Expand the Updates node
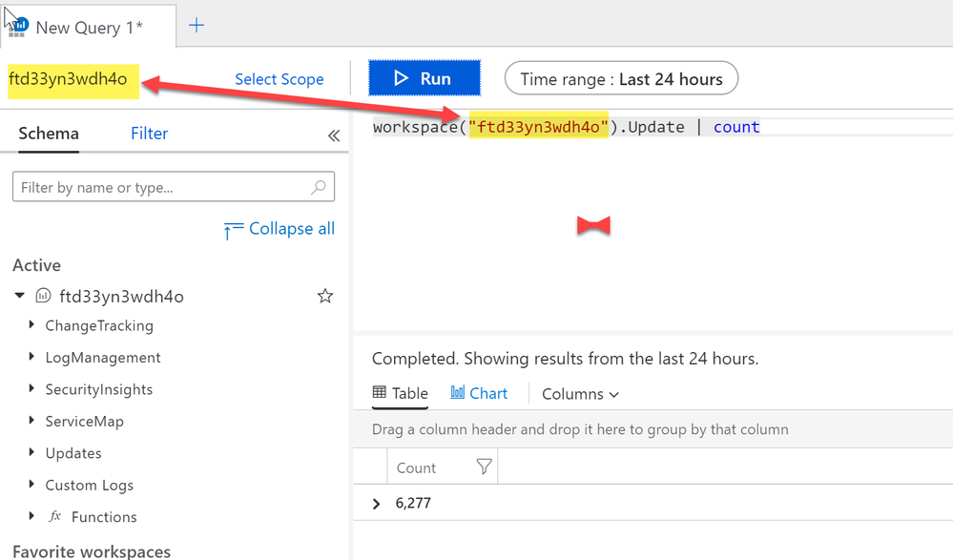This screenshot has width=953, height=560. [x=31, y=452]
